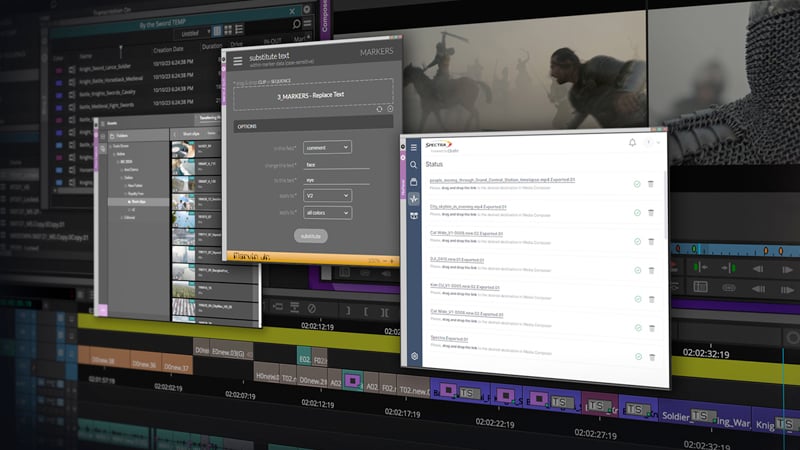Screen dimensions: 800x450
Task: Click the Spectra status activity sidebar icon
Action: [x=414, y=197]
